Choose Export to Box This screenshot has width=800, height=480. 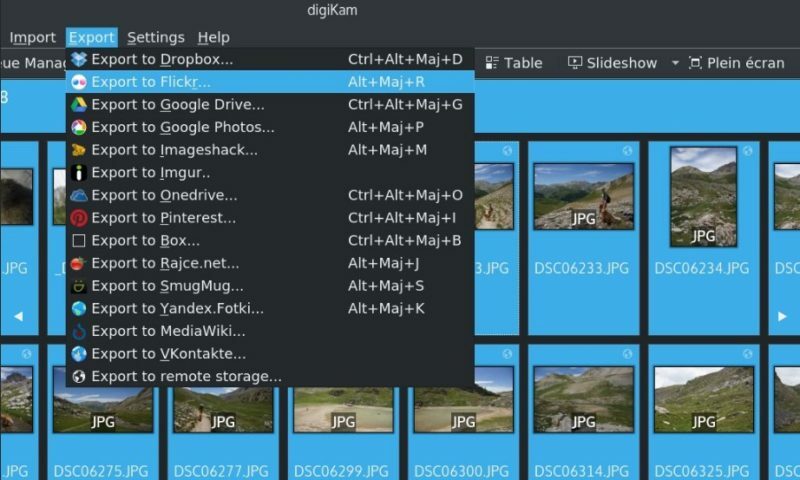click(270, 240)
